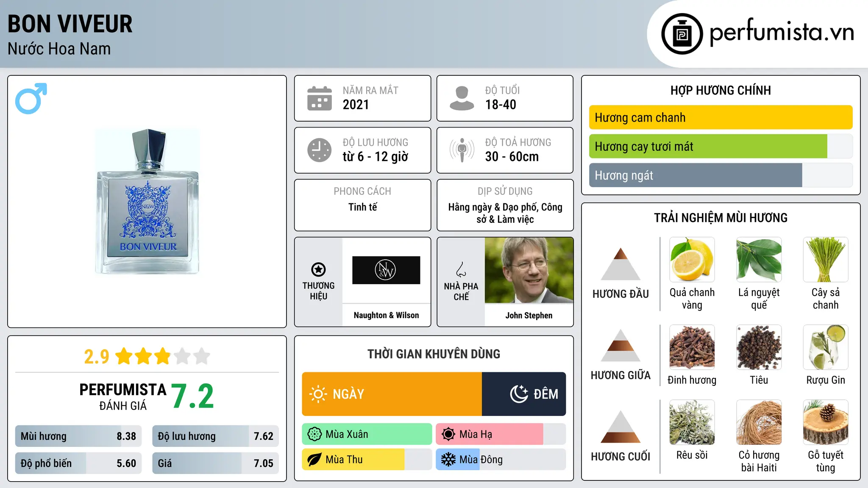This screenshot has height=488, width=868.
Task: Click the Hợp hương chính heading
Action: 721,90
